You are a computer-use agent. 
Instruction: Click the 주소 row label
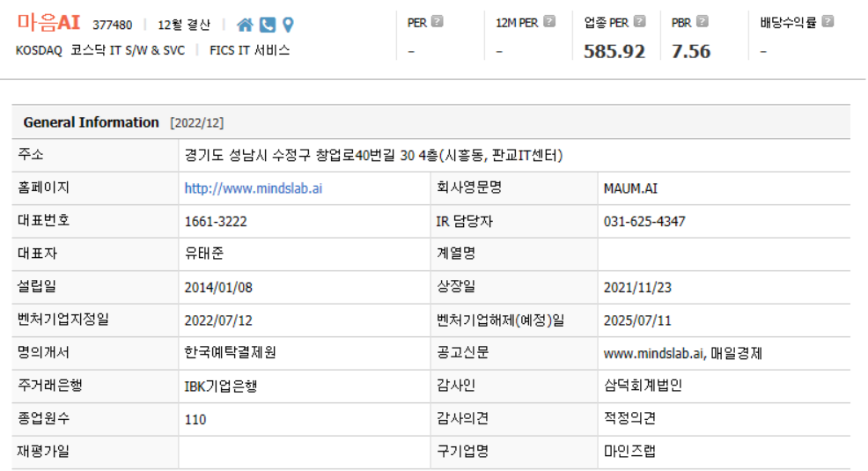coord(31,154)
